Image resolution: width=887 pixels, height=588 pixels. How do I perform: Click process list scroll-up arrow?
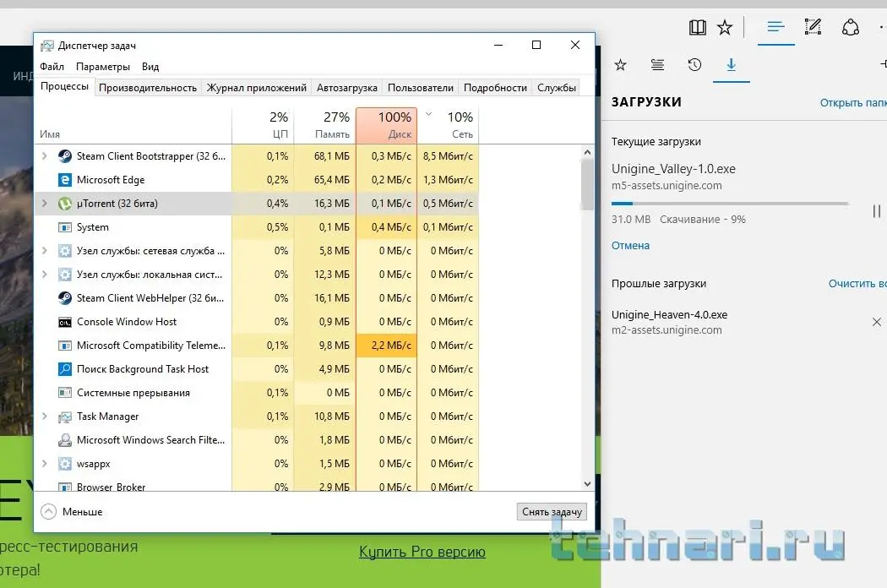(x=587, y=152)
